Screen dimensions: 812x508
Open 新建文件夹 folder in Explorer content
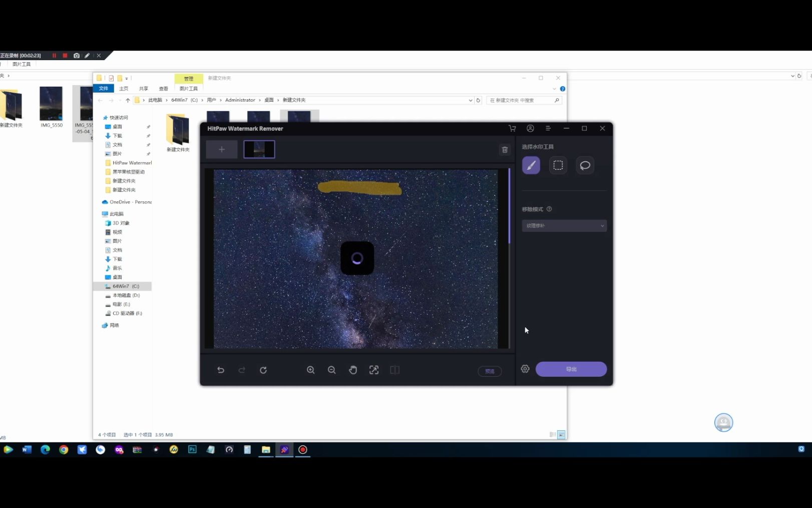click(x=178, y=133)
